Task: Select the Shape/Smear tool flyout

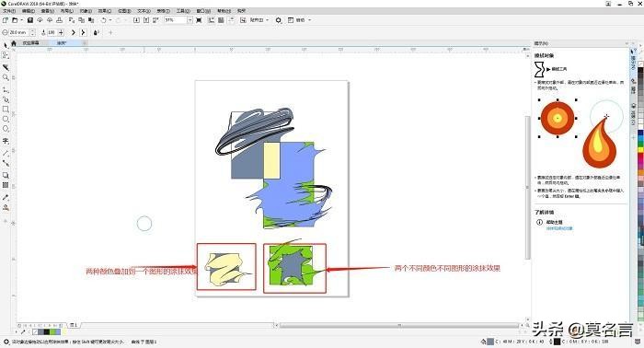Action: pos(6,54)
